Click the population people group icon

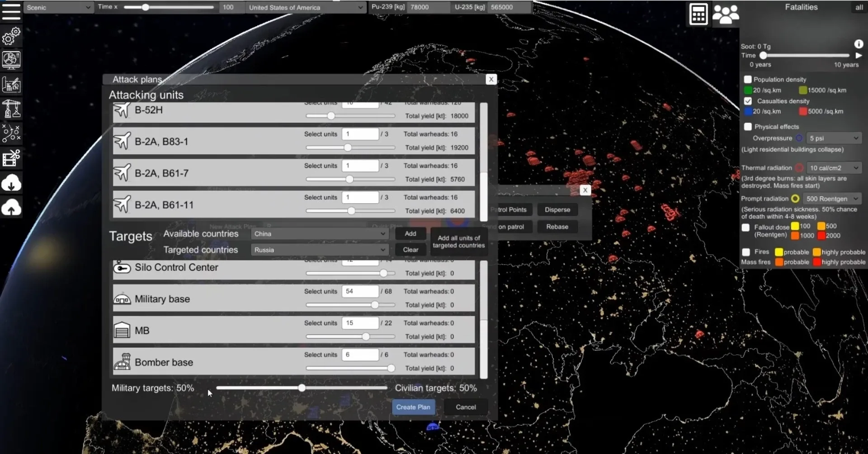point(725,14)
